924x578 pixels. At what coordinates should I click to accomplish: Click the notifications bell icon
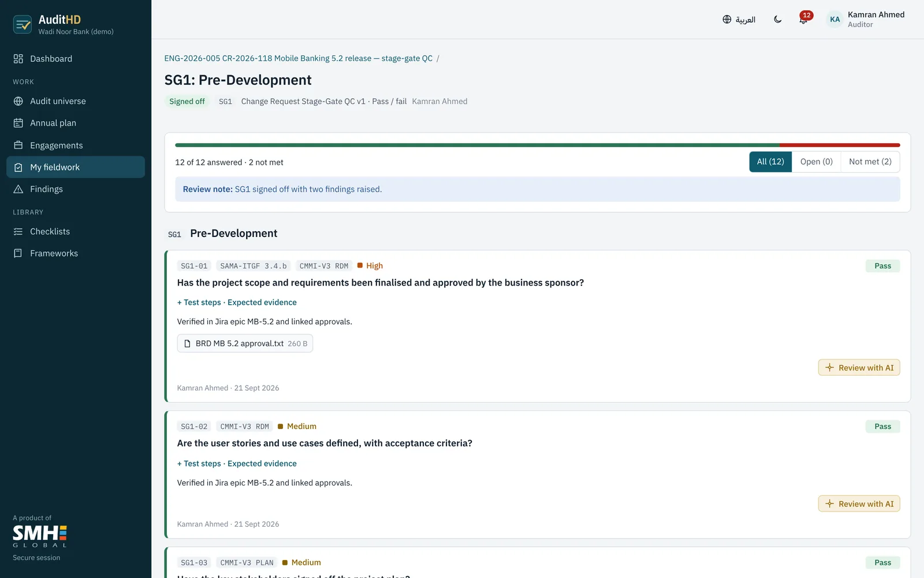(803, 20)
